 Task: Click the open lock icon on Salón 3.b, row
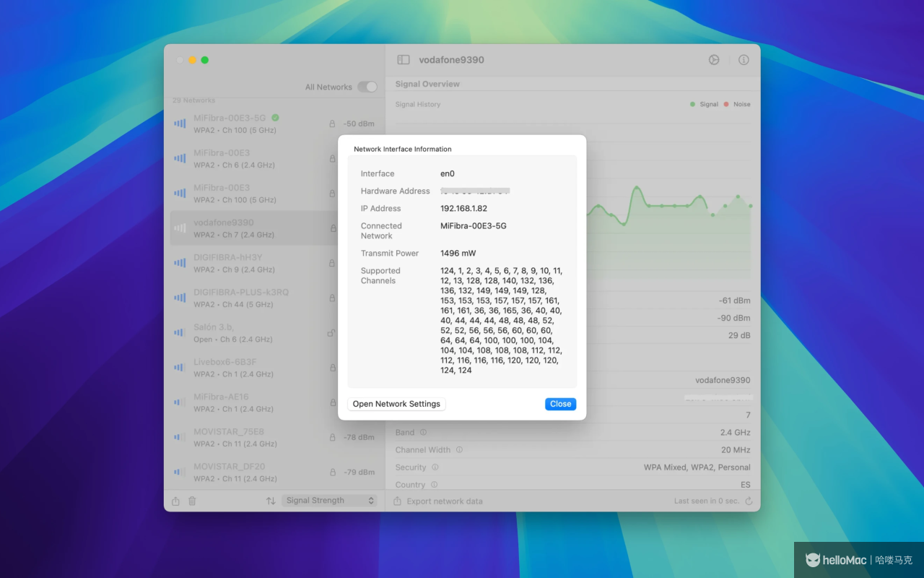point(331,332)
